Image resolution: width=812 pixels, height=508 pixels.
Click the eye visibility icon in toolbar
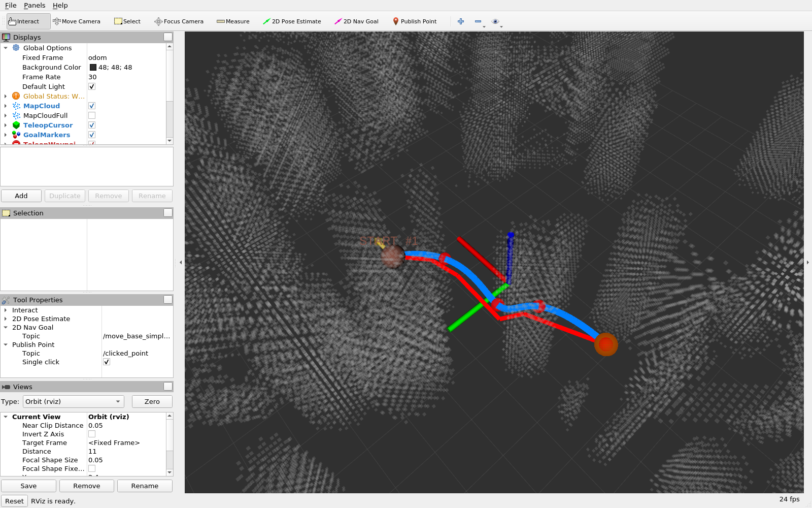(495, 21)
